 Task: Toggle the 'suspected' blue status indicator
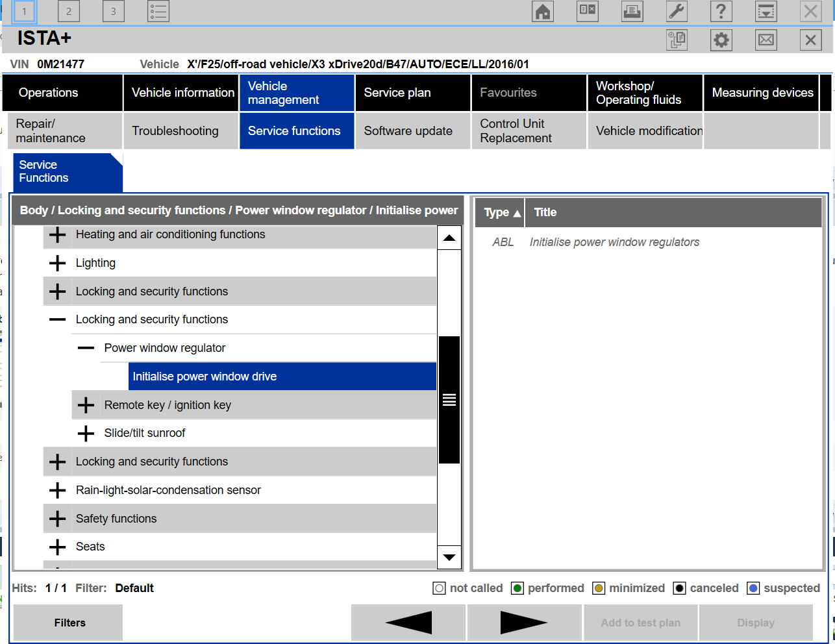[753, 588]
